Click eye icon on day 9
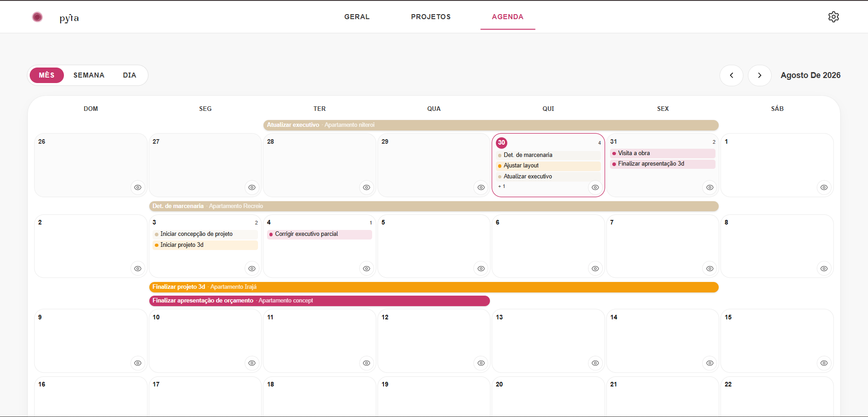The image size is (868, 417). tap(138, 363)
